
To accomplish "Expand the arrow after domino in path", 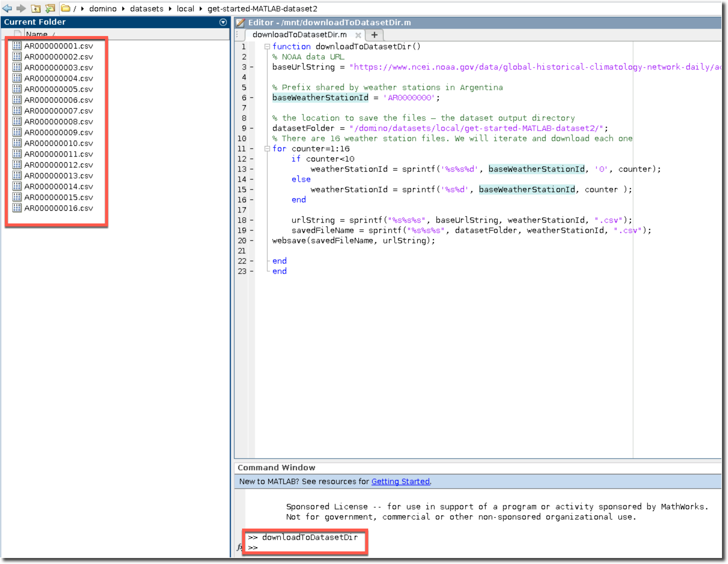I will (123, 9).
